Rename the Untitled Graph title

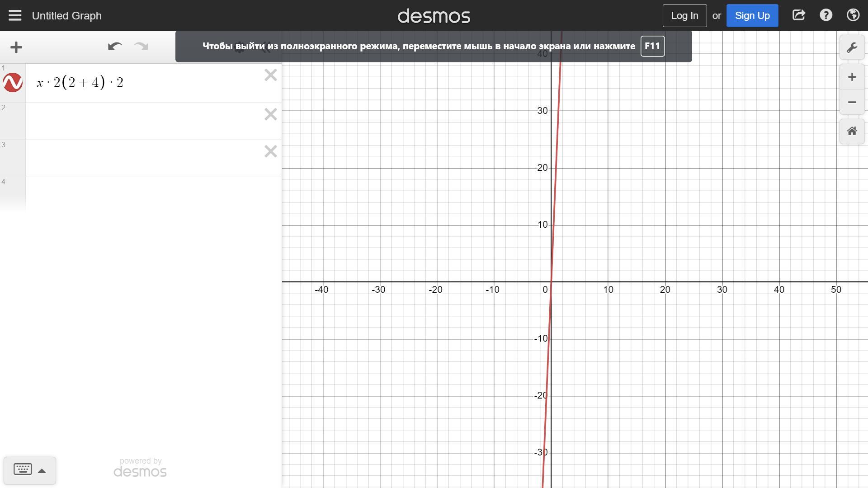coord(67,16)
